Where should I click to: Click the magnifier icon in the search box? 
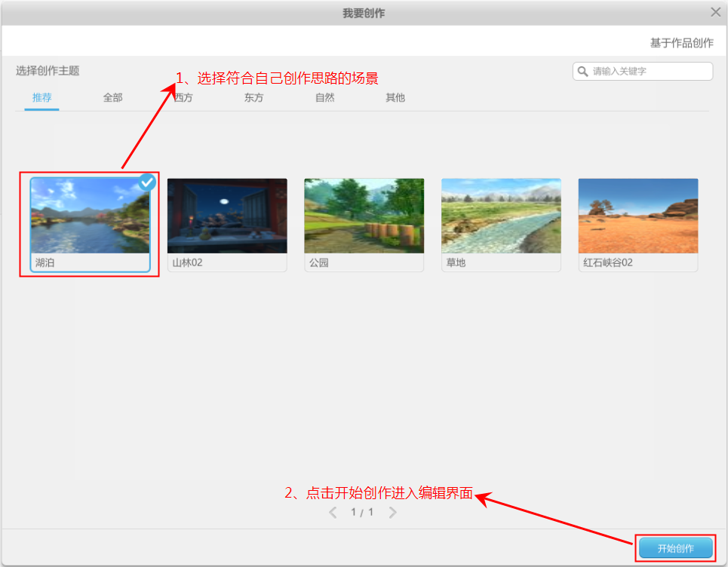(x=584, y=71)
